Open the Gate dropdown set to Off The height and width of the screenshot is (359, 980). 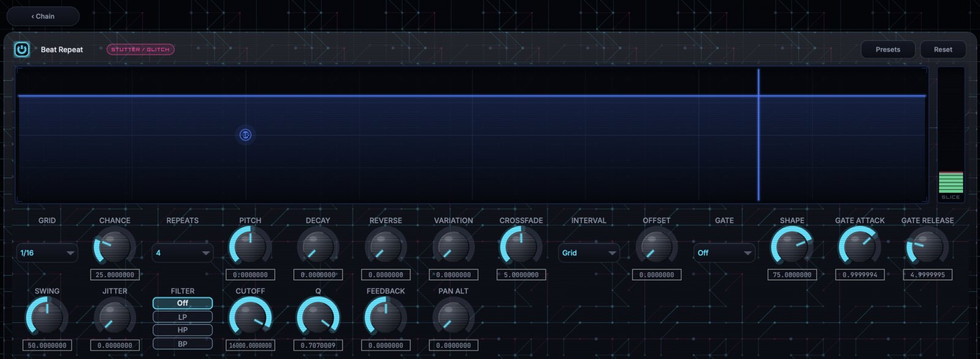click(x=724, y=253)
